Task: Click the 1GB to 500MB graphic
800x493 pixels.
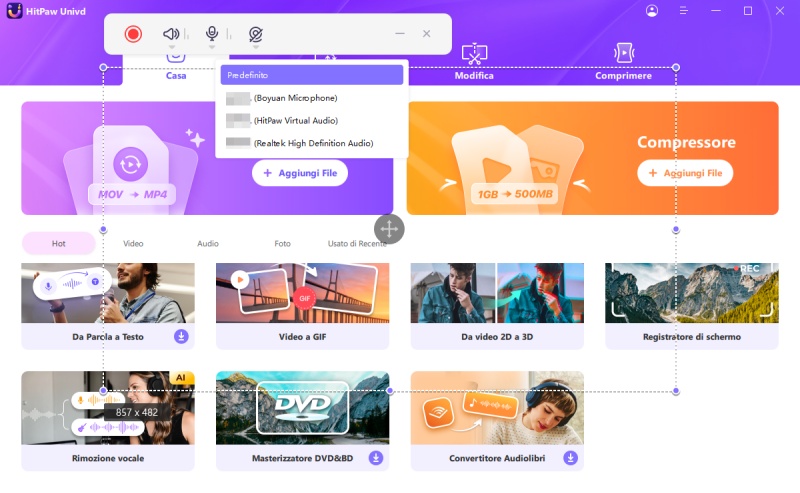Action: 514,194
